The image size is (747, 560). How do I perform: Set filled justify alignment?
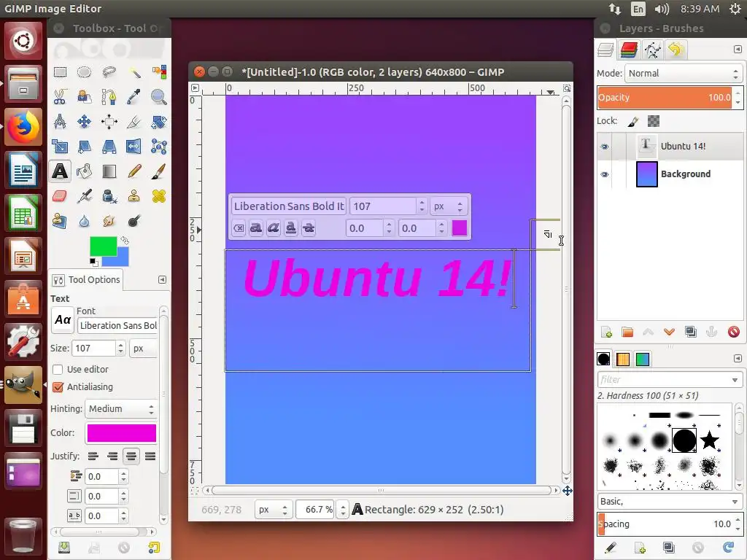[x=150, y=456]
